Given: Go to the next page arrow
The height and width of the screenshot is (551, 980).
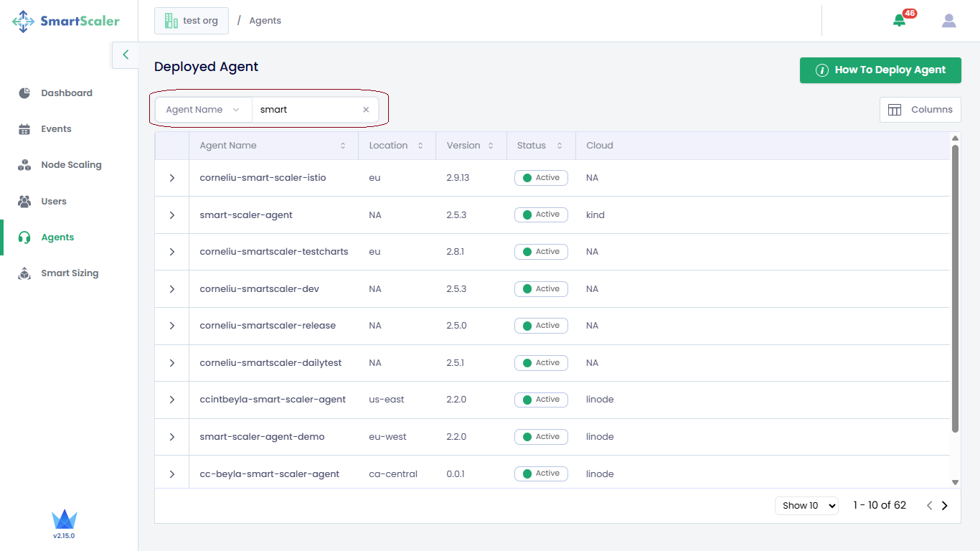Looking at the screenshot, I should tap(944, 506).
